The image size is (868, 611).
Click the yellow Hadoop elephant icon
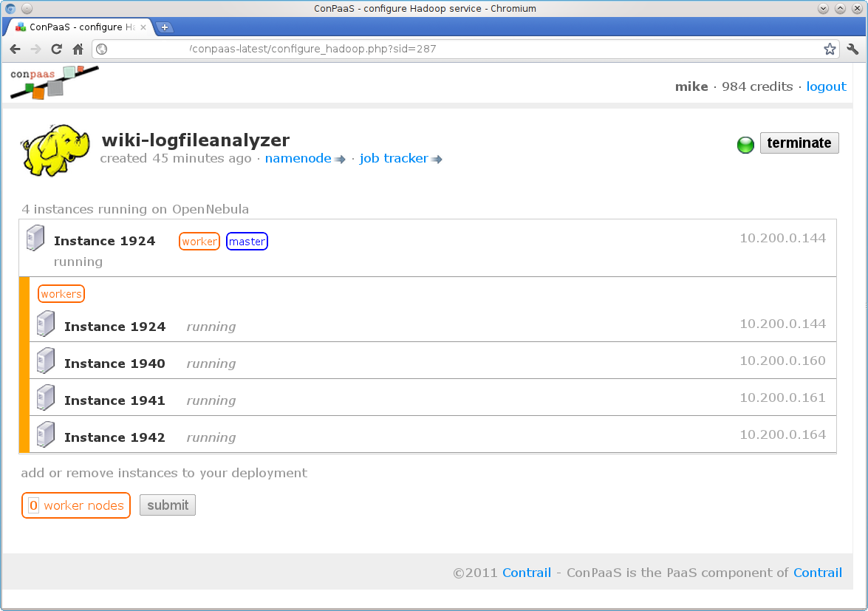click(55, 150)
